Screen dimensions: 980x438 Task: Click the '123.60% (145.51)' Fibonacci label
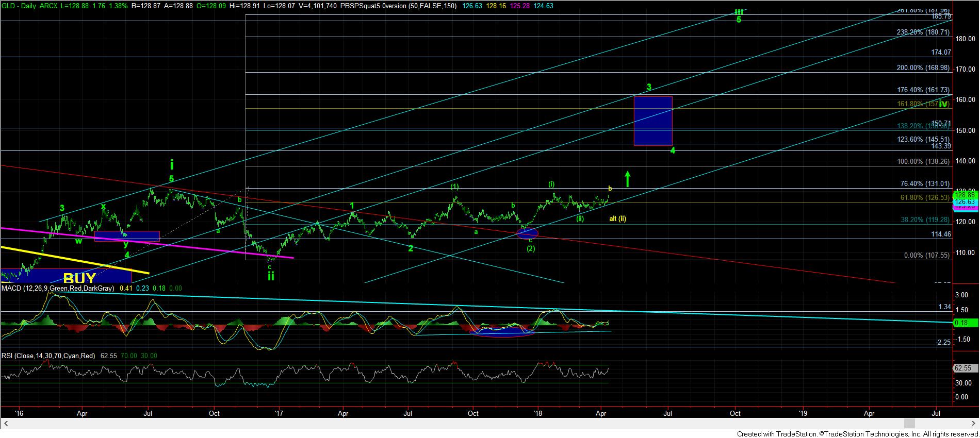click(x=923, y=139)
